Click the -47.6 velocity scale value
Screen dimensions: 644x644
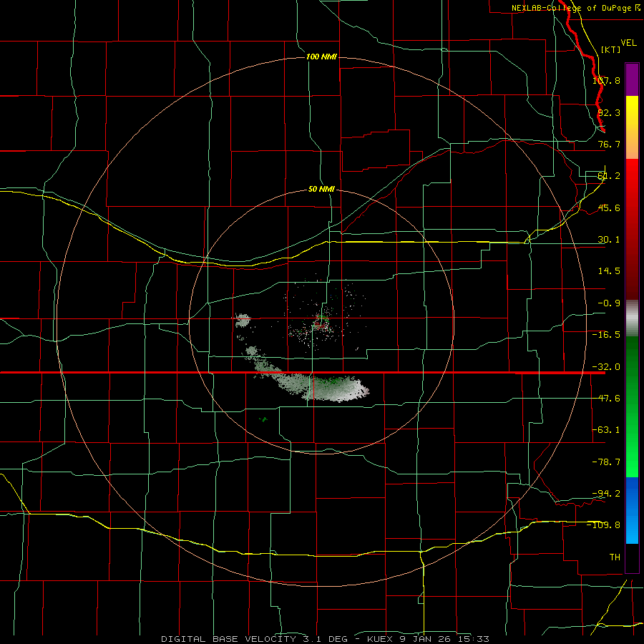[x=606, y=399]
